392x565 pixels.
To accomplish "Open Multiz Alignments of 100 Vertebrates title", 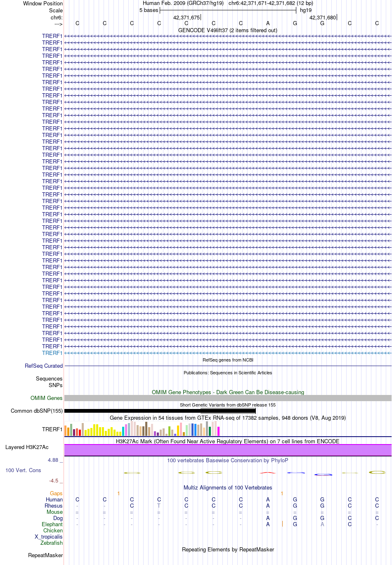I will click(228, 487).
